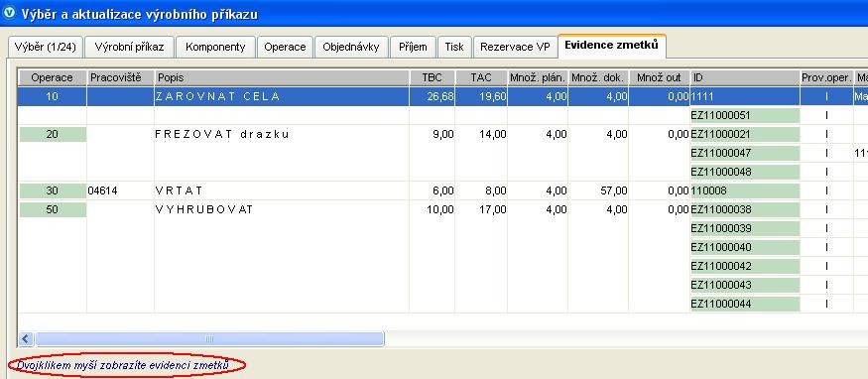This screenshot has height=379, width=868.
Task: Open the Komponenty tab
Action: pos(215,47)
